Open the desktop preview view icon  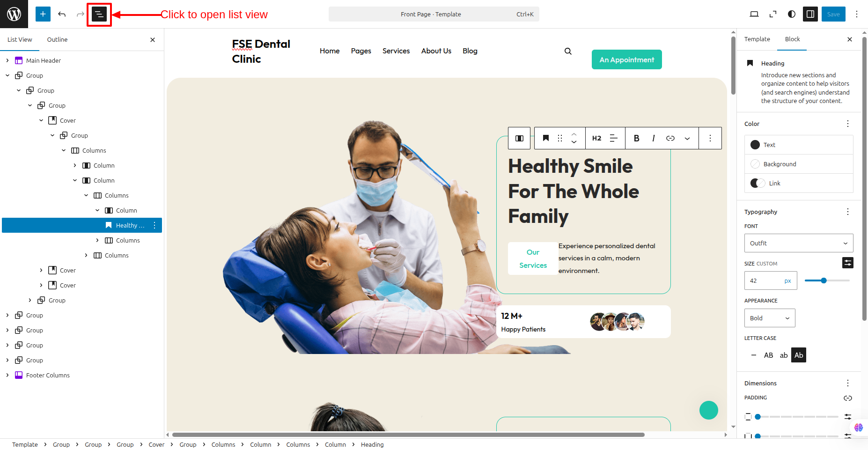pyautogui.click(x=754, y=14)
